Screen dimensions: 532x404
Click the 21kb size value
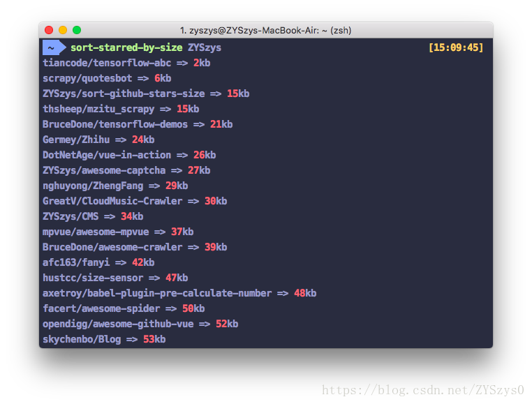pos(221,124)
